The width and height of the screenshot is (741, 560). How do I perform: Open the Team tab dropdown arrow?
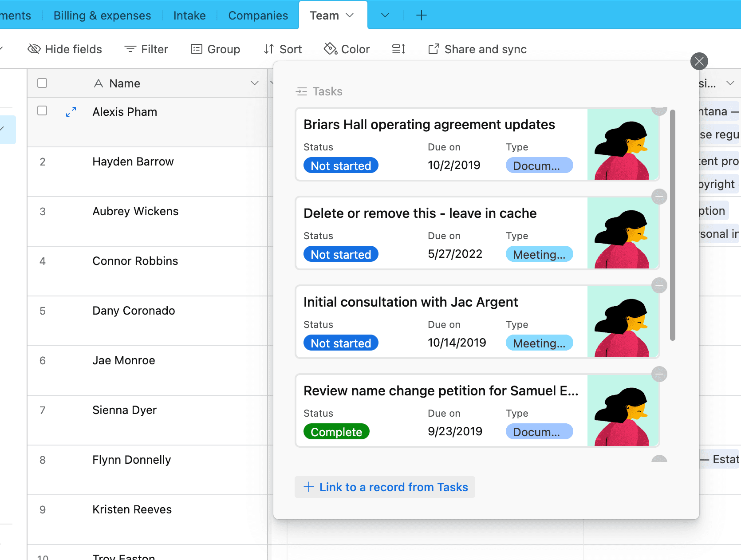(350, 16)
